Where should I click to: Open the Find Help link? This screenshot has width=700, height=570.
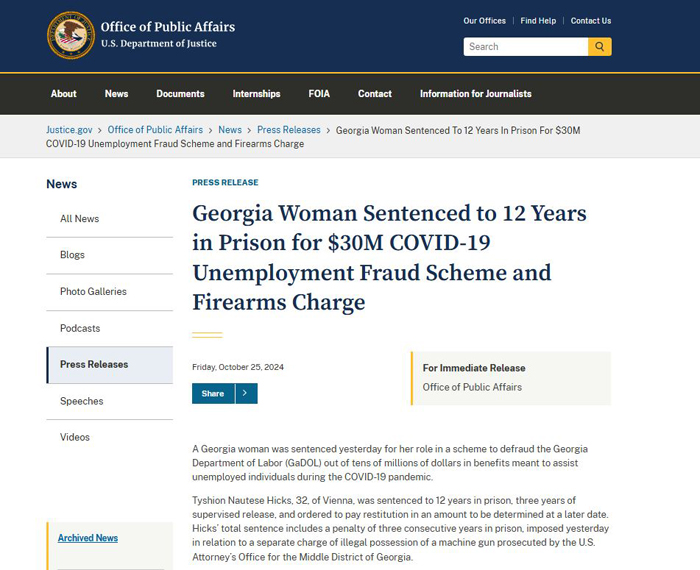pos(538,21)
